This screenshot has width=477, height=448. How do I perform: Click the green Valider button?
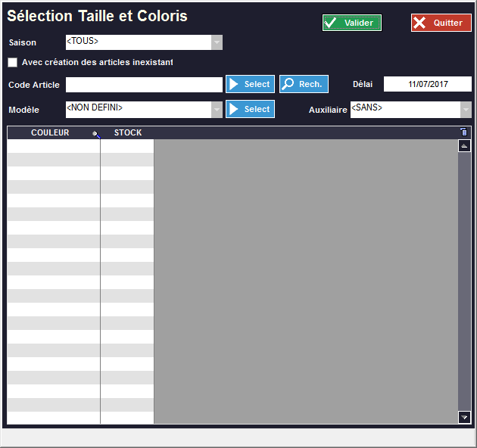point(352,23)
